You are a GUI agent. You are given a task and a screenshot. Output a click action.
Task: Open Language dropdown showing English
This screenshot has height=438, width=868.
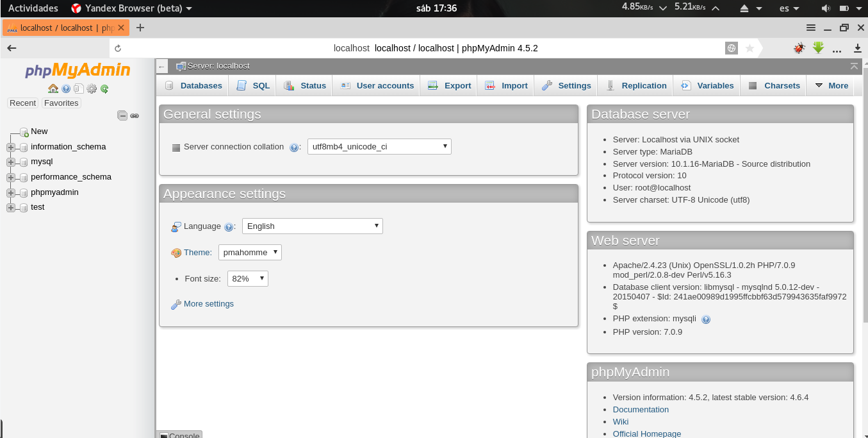point(313,226)
